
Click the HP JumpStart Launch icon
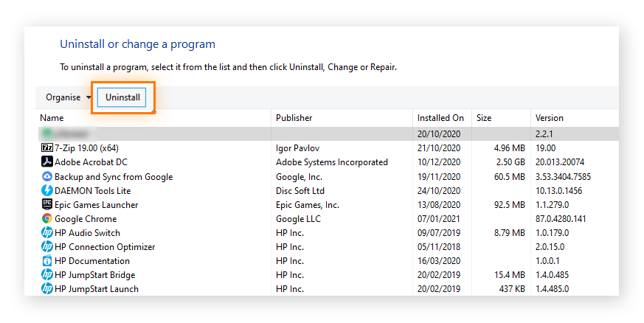(47, 288)
